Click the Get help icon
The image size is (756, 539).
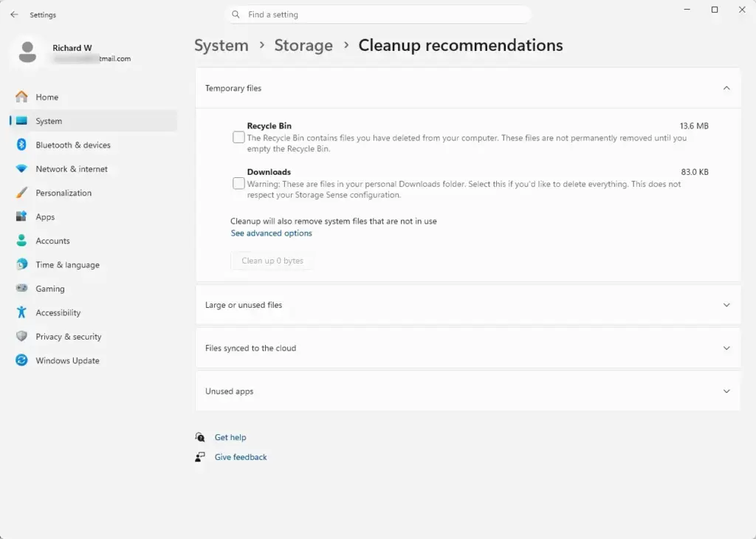[200, 437]
